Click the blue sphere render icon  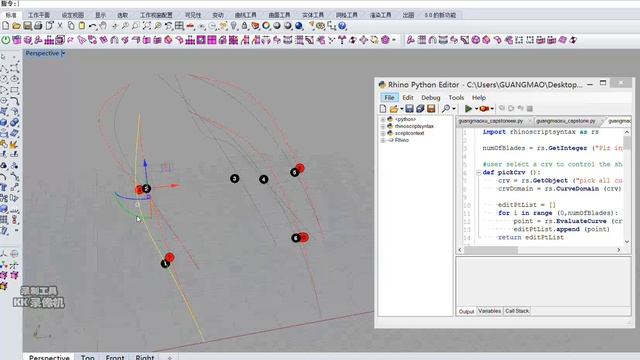pos(299,26)
